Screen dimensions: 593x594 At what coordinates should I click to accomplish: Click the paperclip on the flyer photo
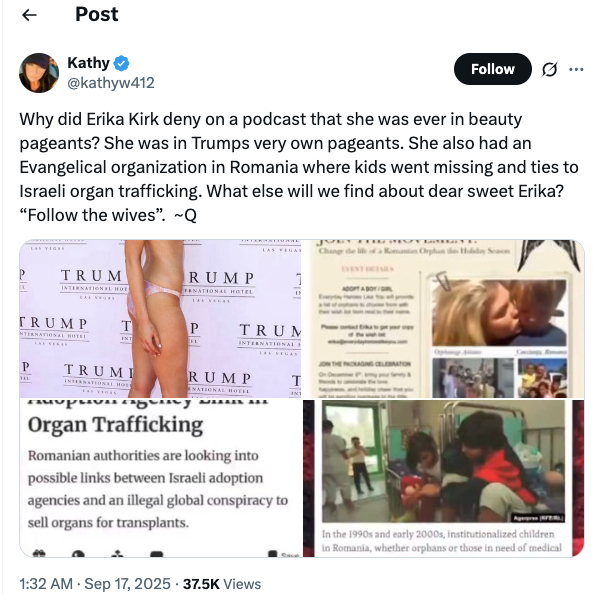pyautogui.click(x=442, y=280)
